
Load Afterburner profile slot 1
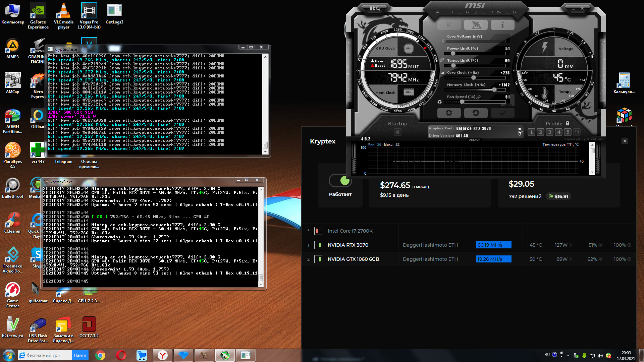(531, 132)
